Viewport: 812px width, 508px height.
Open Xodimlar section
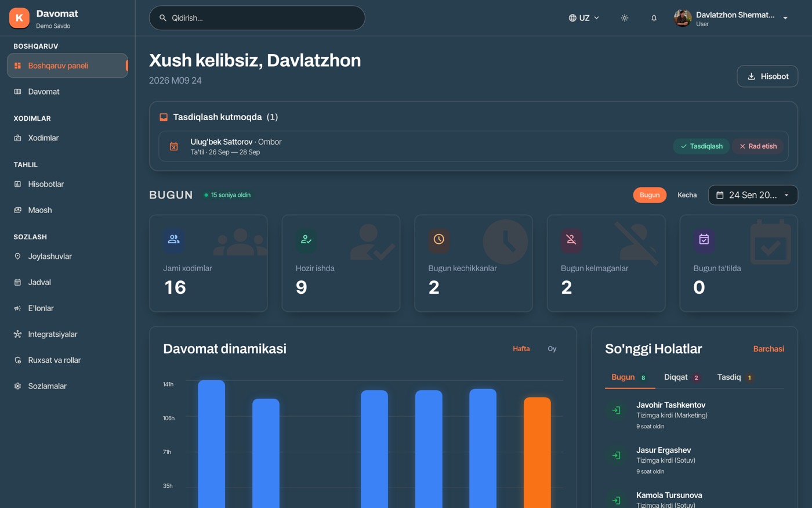tap(67, 138)
